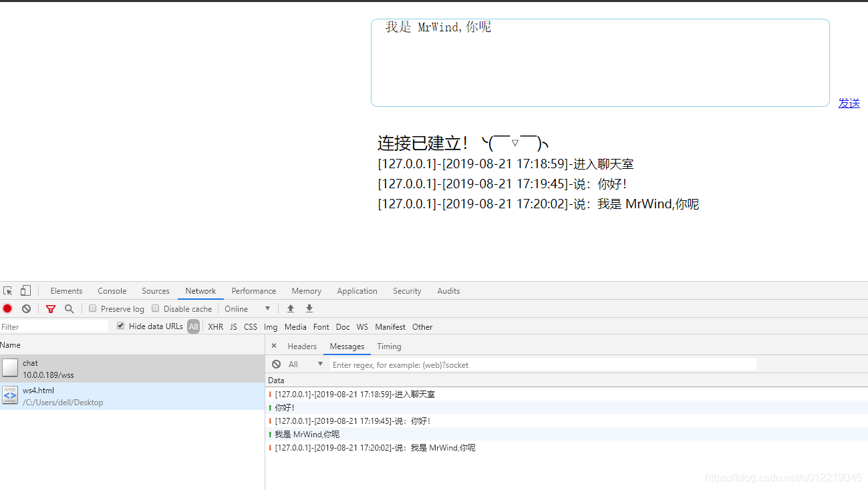Viewport: 868px width, 490px height.
Task: Click the message regex filter field
Action: click(543, 364)
